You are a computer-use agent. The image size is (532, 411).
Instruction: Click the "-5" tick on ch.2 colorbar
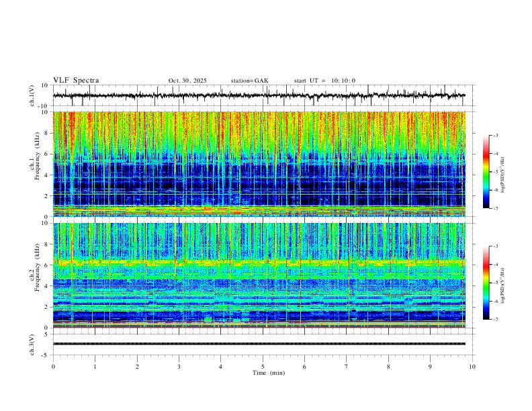tap(496, 283)
